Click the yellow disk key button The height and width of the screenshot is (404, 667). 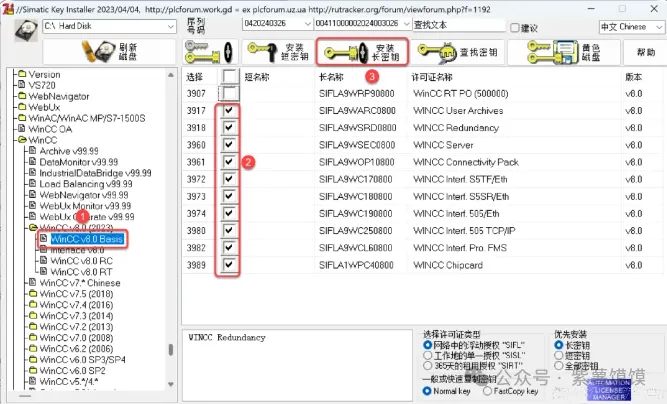565,50
